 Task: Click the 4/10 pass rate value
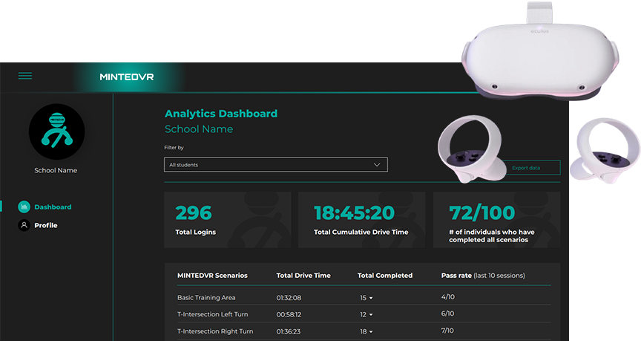coord(447,296)
